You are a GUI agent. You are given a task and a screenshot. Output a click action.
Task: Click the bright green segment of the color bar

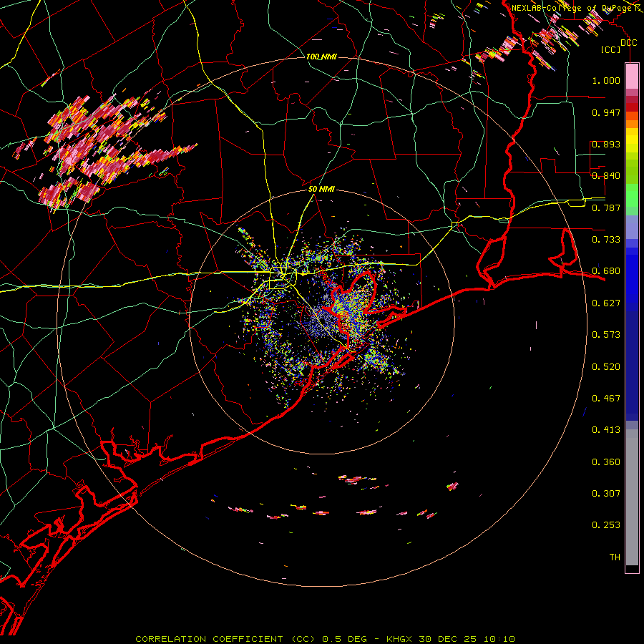click(632, 195)
